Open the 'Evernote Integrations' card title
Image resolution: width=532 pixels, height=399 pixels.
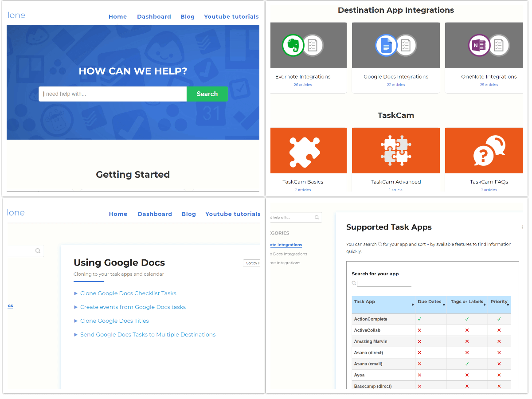point(303,77)
